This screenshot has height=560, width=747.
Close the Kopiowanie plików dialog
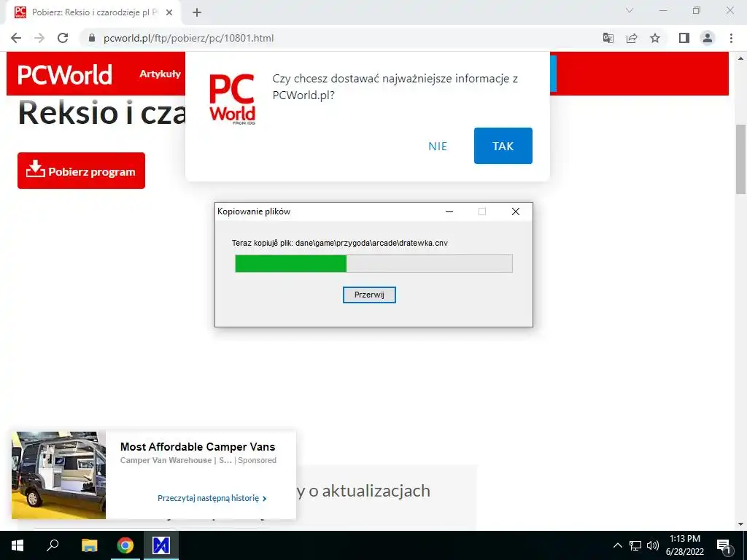(x=516, y=211)
